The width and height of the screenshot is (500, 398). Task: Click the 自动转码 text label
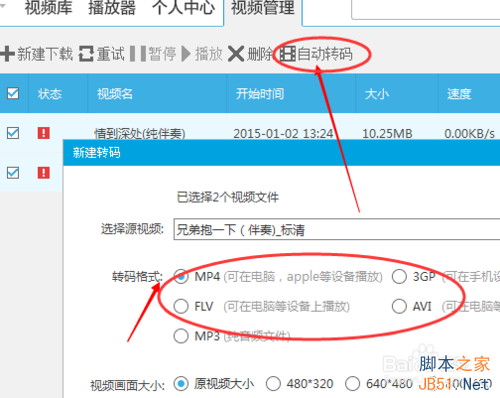[325, 54]
